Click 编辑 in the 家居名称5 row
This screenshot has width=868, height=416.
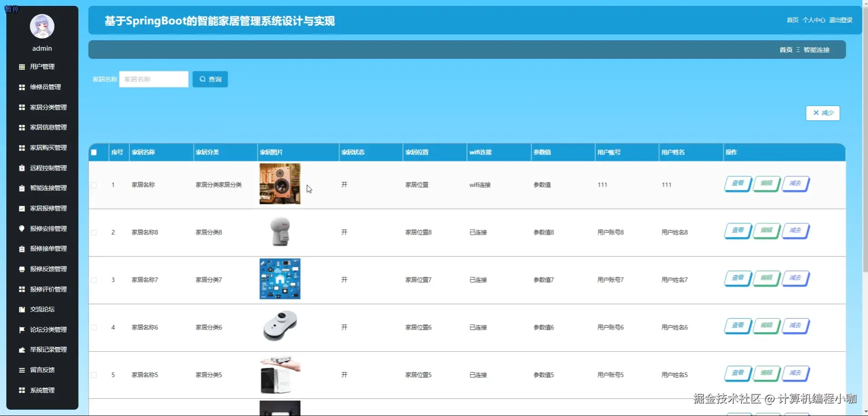point(766,373)
